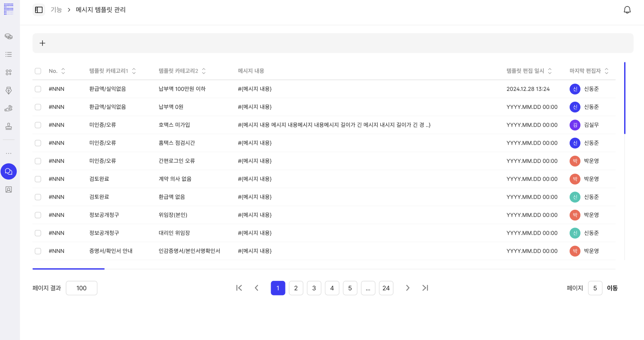
Task: Open the stamp icon in sidebar
Action: coord(9,127)
